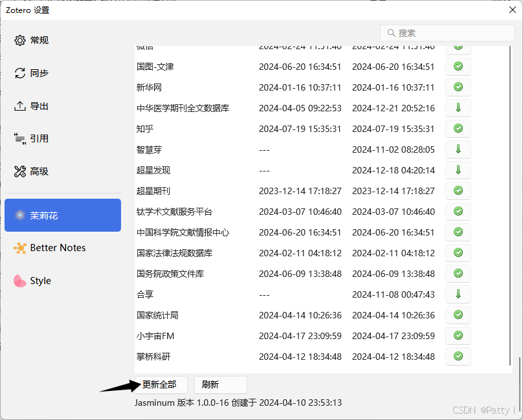Viewport: 523px width, 420px height.
Task: Click the check icon for 国家法律法规数据库
Action: (x=458, y=252)
